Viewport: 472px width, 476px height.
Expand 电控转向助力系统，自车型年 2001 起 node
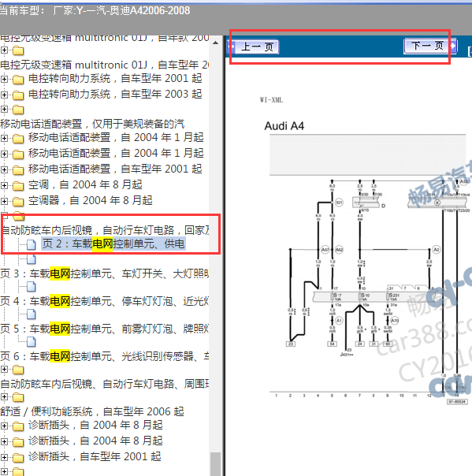4,80
